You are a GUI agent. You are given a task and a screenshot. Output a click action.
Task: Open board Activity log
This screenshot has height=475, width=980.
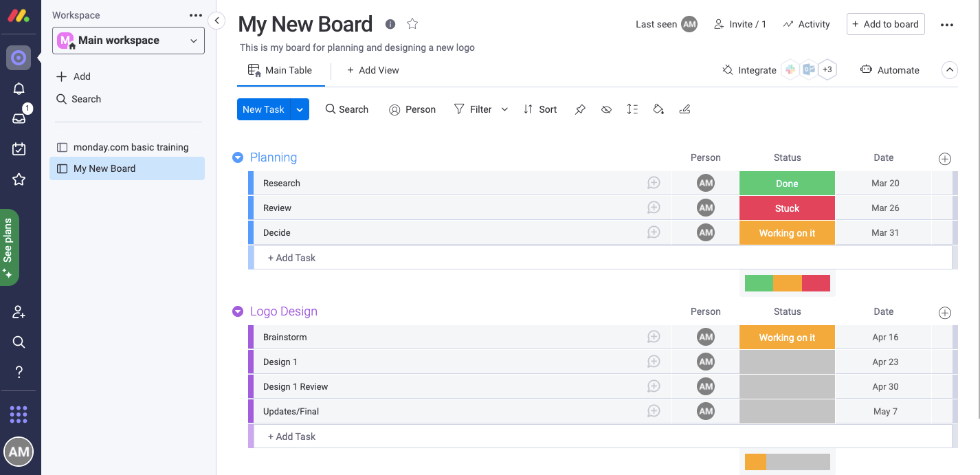(x=806, y=24)
